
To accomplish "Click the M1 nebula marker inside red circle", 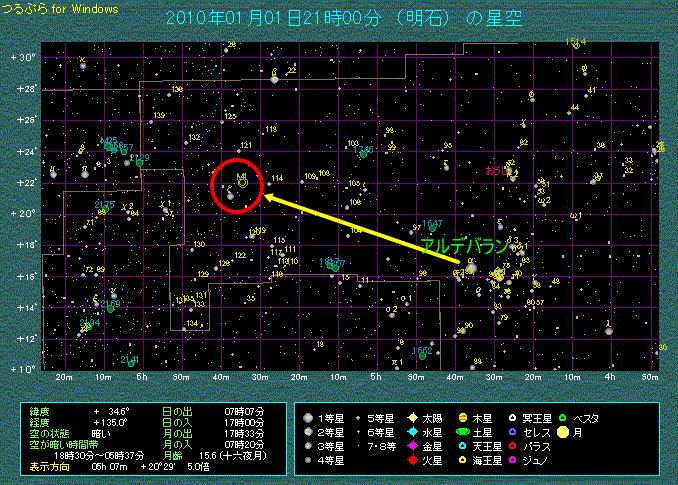I will [x=242, y=183].
